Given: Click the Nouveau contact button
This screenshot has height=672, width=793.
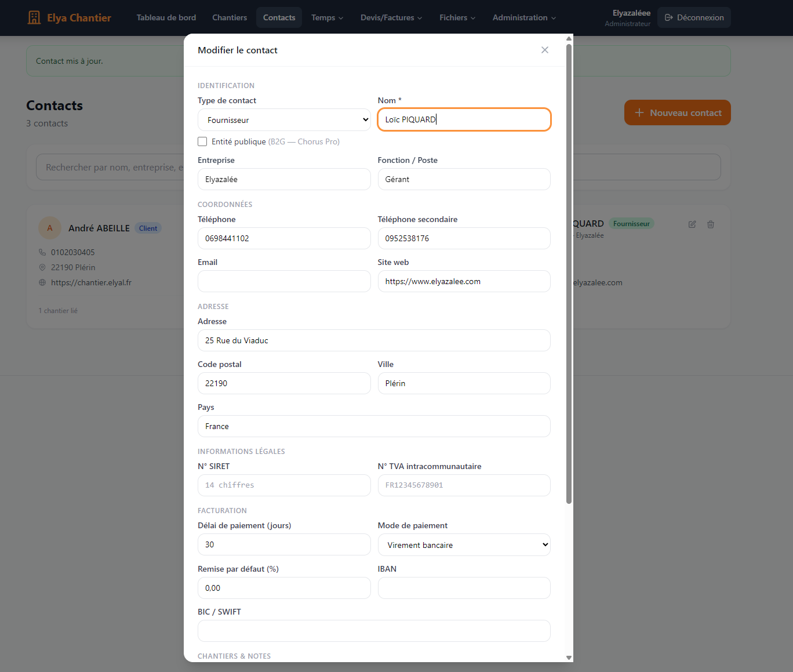Looking at the screenshot, I should coord(677,112).
